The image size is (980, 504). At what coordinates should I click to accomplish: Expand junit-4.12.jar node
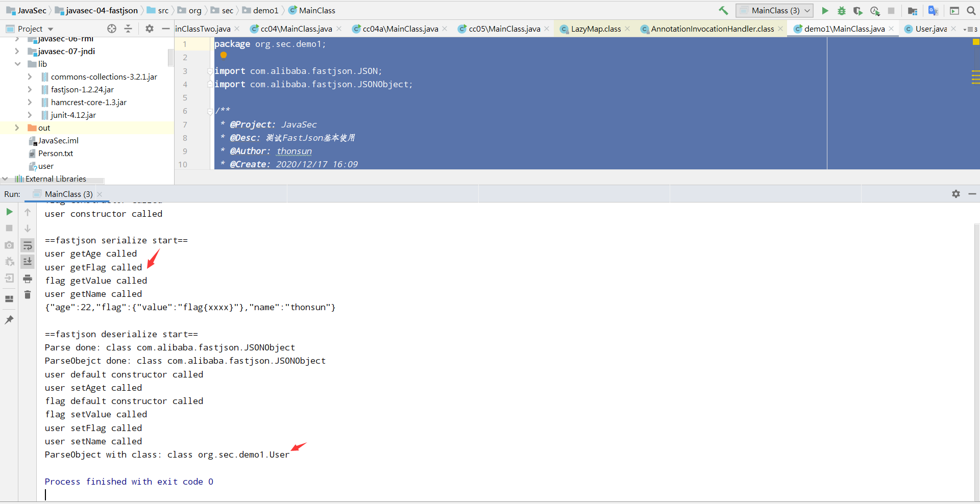point(30,115)
